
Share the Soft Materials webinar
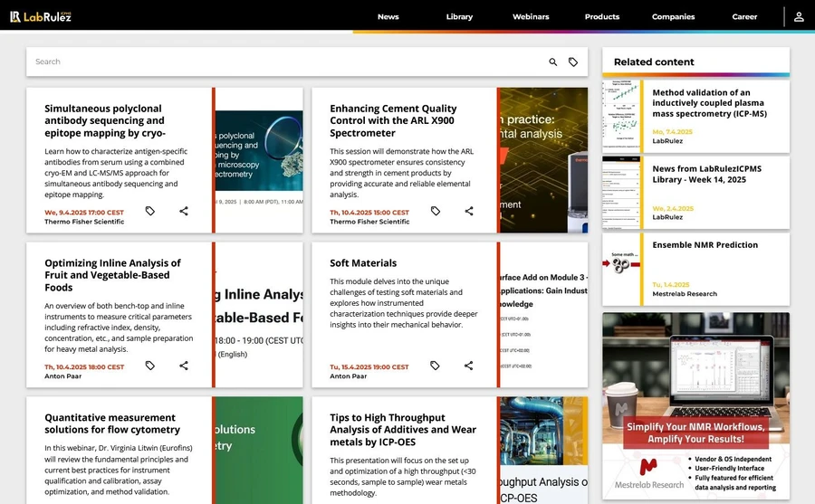coord(469,366)
